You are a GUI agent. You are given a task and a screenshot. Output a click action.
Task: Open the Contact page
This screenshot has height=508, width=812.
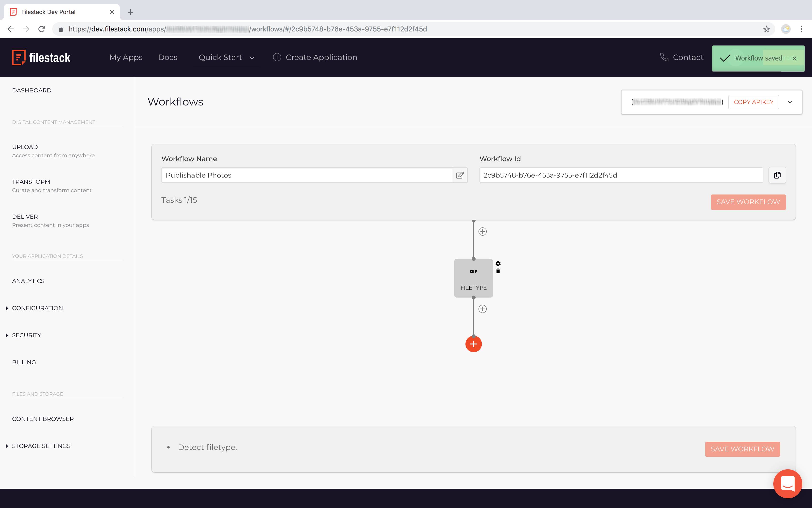pos(688,58)
